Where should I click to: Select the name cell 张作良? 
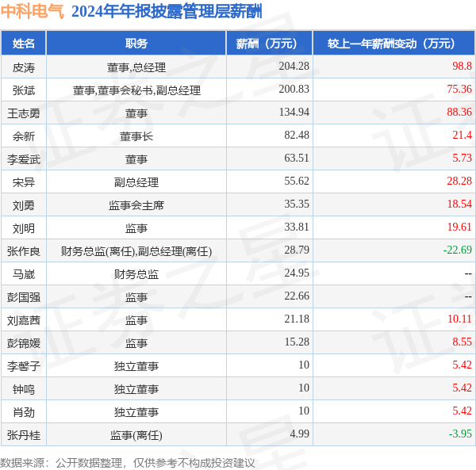[x=24, y=251]
